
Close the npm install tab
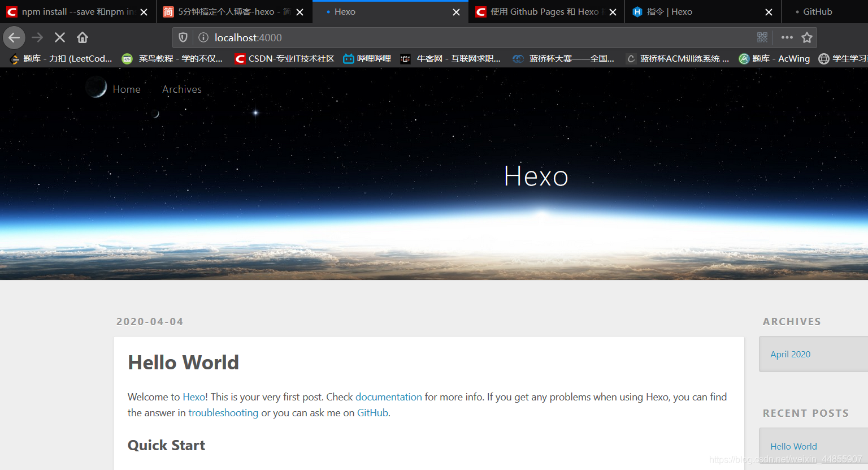pos(144,12)
